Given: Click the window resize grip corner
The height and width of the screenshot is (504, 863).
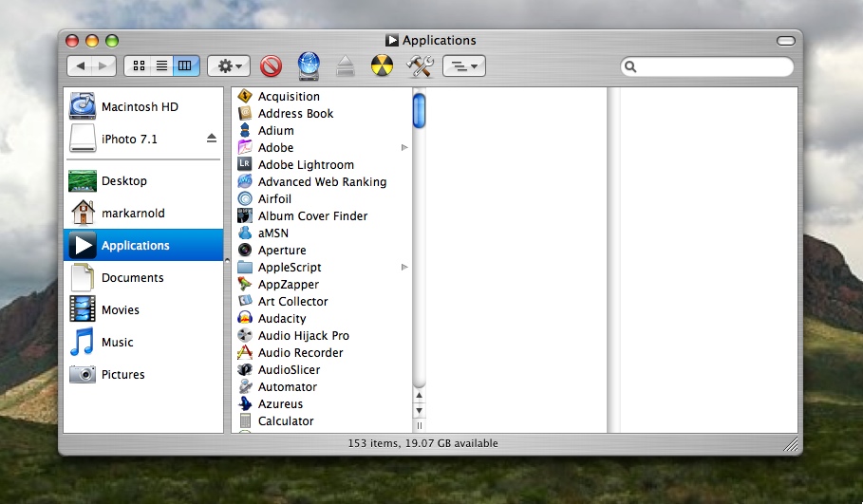Looking at the screenshot, I should [x=791, y=444].
